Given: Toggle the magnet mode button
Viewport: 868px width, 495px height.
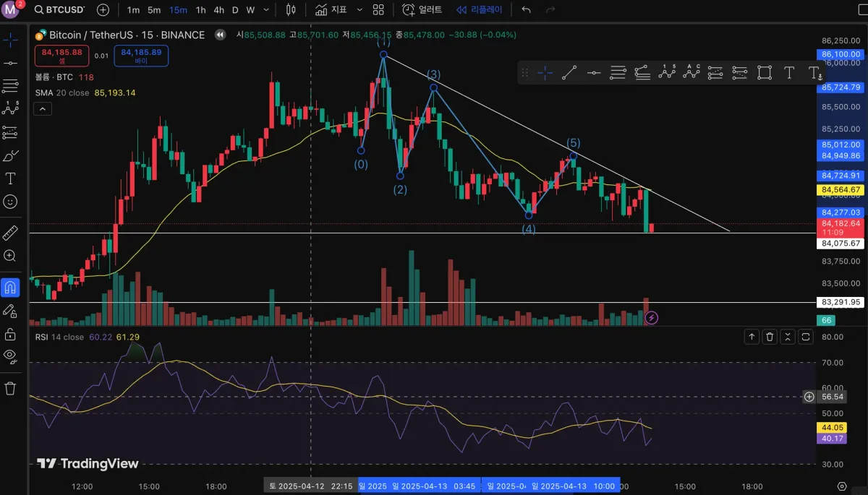Looking at the screenshot, I should point(10,287).
